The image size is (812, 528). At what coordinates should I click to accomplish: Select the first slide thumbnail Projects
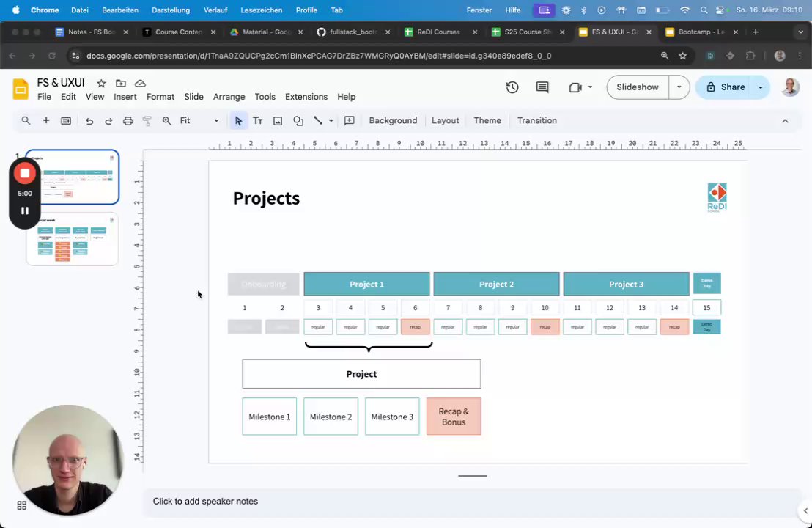coord(73,177)
